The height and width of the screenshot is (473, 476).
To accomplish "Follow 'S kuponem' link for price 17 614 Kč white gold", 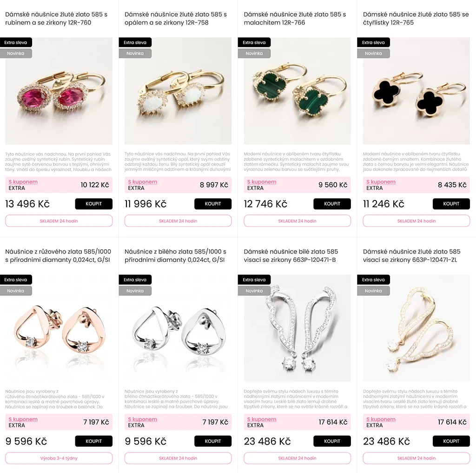I will point(261,419).
